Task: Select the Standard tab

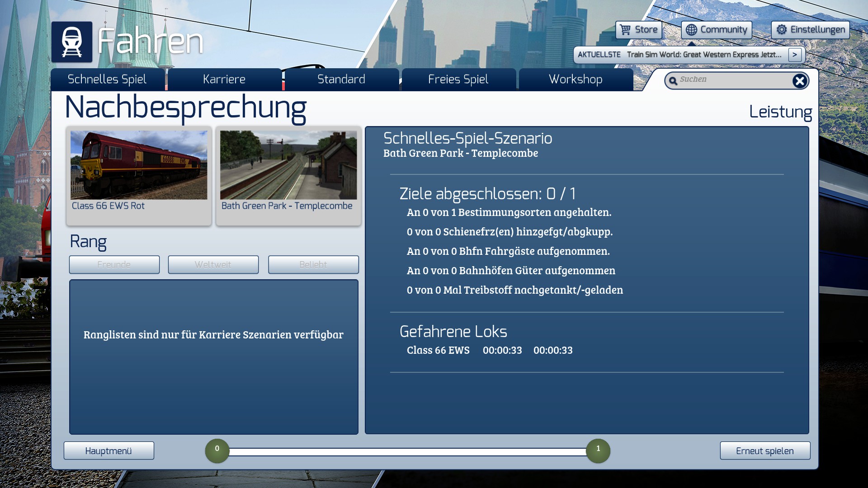Action: coord(341,80)
